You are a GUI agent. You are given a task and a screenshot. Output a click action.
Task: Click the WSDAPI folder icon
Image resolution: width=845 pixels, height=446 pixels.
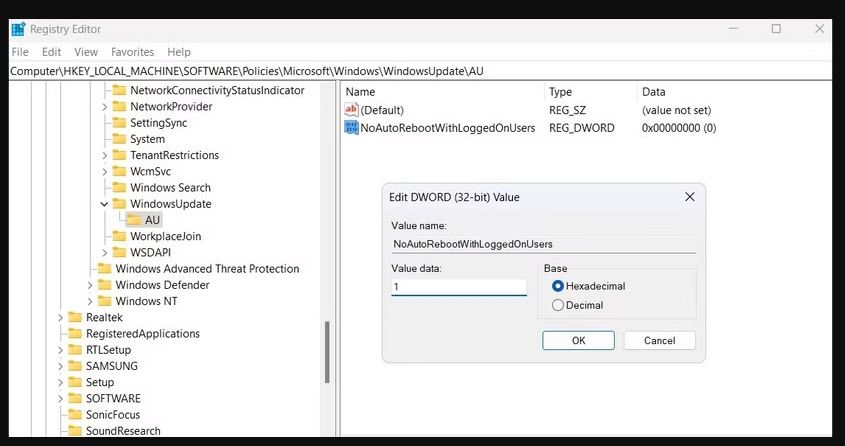pos(119,252)
